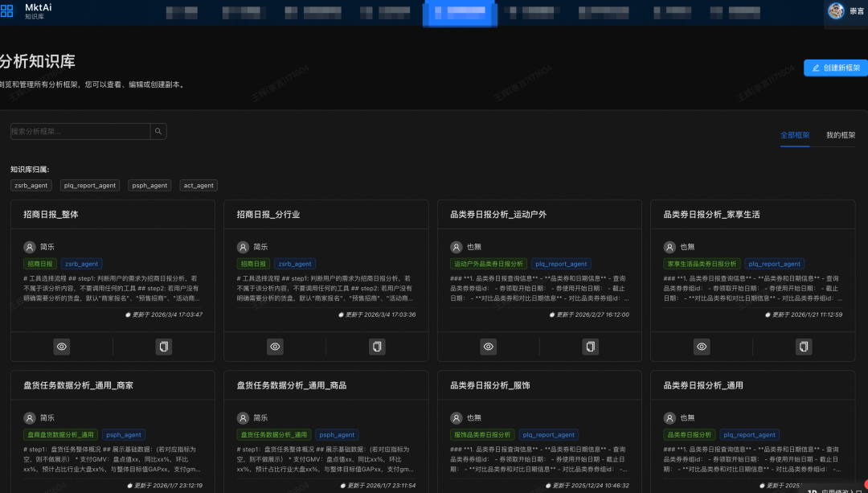This screenshot has width=868, height=493.
Task: View the 招商日报_整体 framework via eye icon
Action: tap(62, 347)
